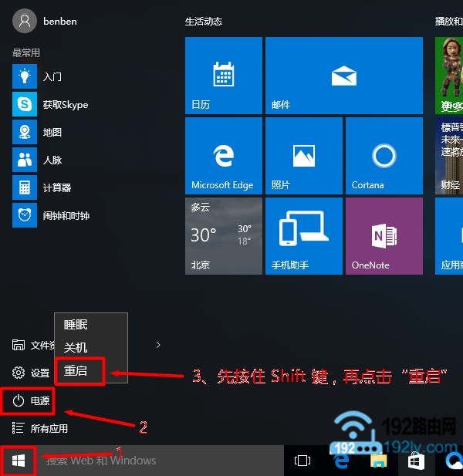Viewport: 463px width, 476px height.
Task: Open the Xbox avatar tile
Action: point(449,76)
